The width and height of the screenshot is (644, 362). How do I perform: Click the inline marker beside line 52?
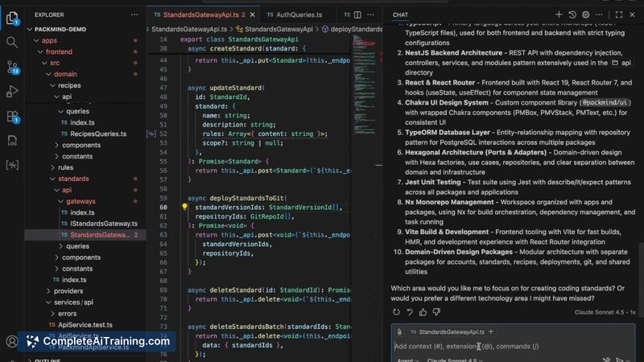151,134
